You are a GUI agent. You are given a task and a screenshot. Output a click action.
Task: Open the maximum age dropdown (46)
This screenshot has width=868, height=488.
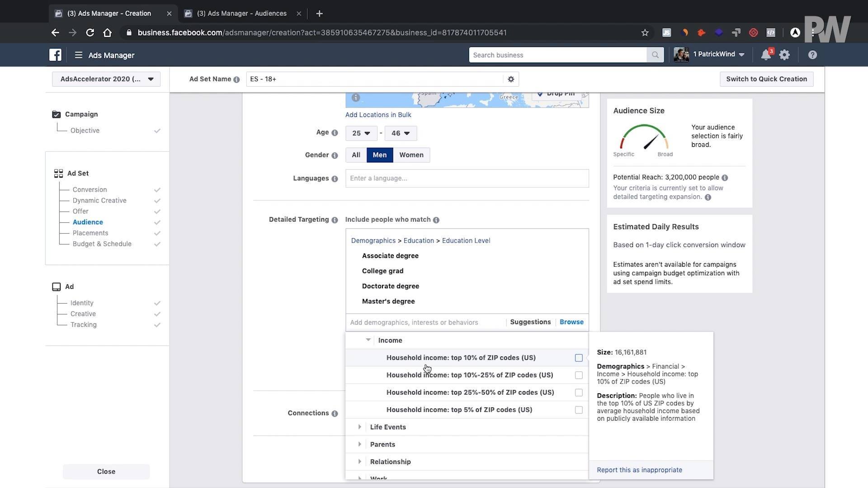point(401,133)
